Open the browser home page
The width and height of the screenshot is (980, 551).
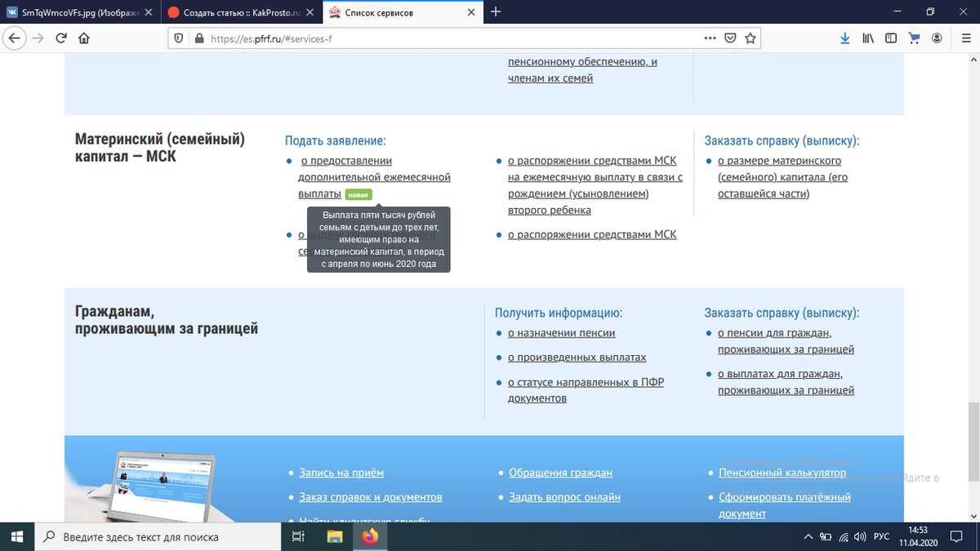[x=84, y=38]
